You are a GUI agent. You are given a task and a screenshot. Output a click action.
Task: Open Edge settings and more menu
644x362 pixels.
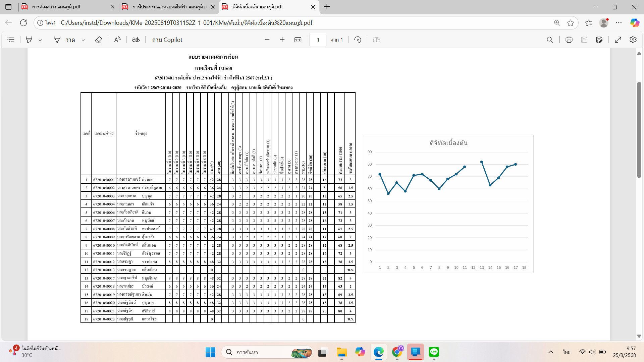pos(619,23)
